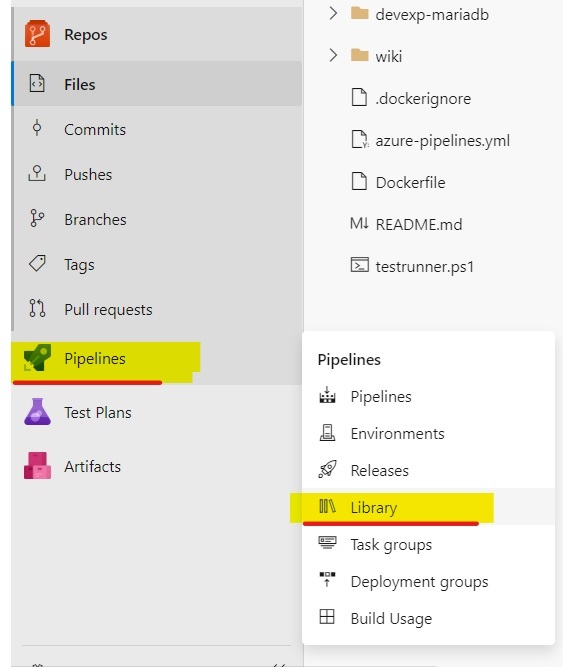563x667 pixels.
Task: Click the devexp-mariadb folder icon
Action: 359,13
